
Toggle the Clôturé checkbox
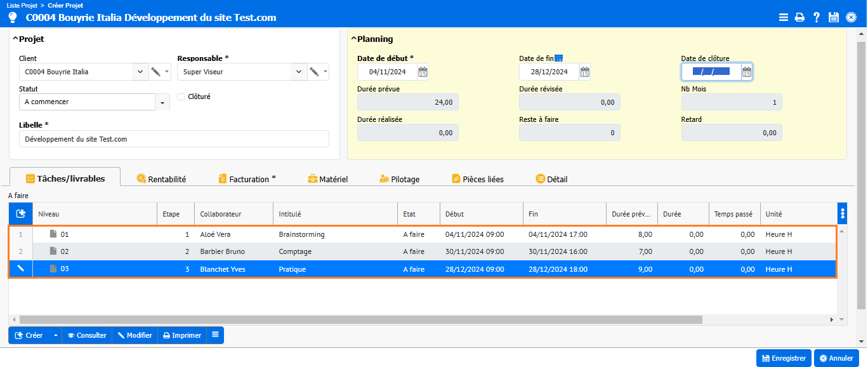click(x=181, y=97)
